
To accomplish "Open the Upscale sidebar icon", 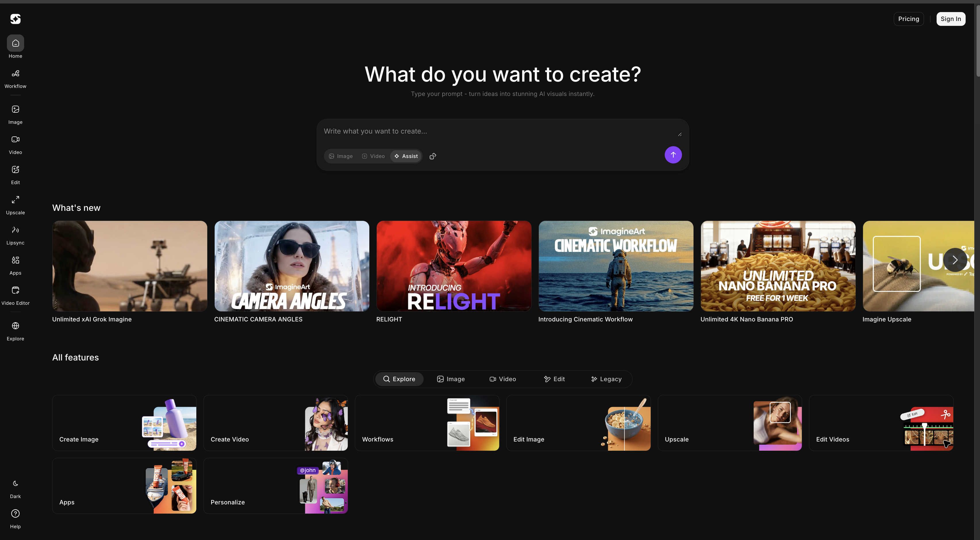I will coord(15,200).
